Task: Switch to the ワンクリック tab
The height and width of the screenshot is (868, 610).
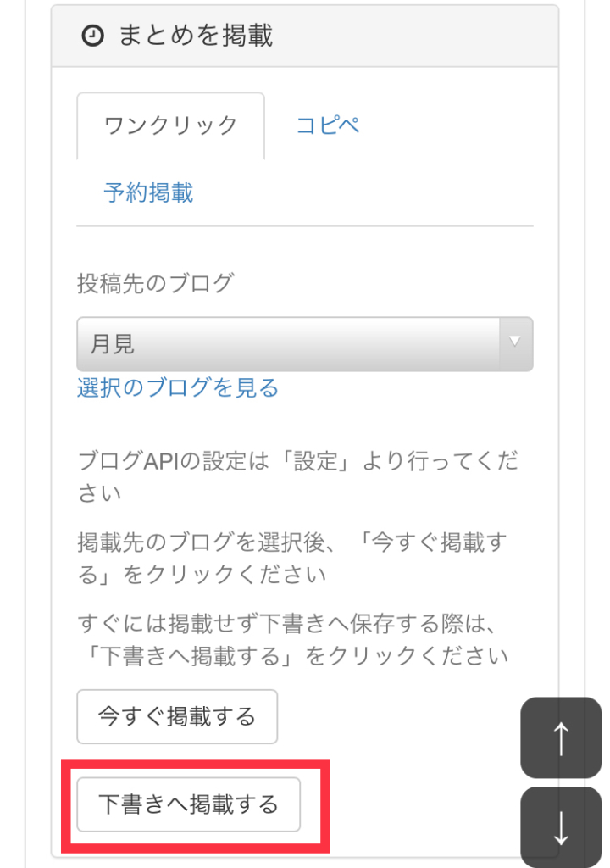Action: point(170,126)
